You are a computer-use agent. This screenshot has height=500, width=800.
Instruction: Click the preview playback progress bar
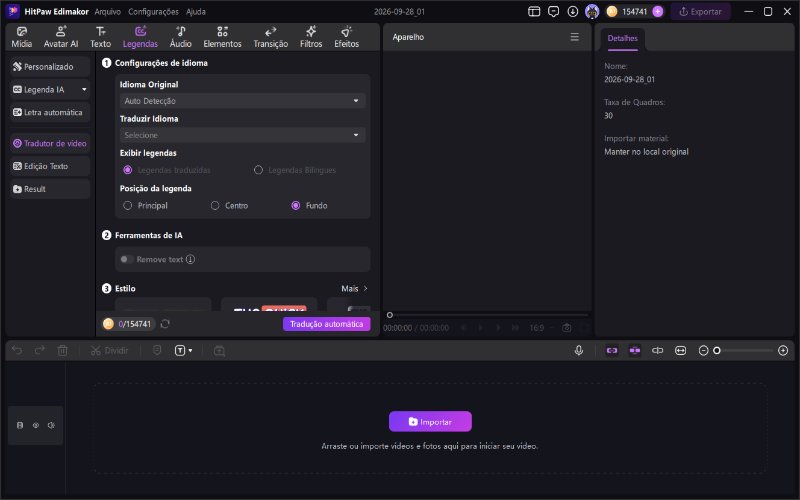pos(487,315)
